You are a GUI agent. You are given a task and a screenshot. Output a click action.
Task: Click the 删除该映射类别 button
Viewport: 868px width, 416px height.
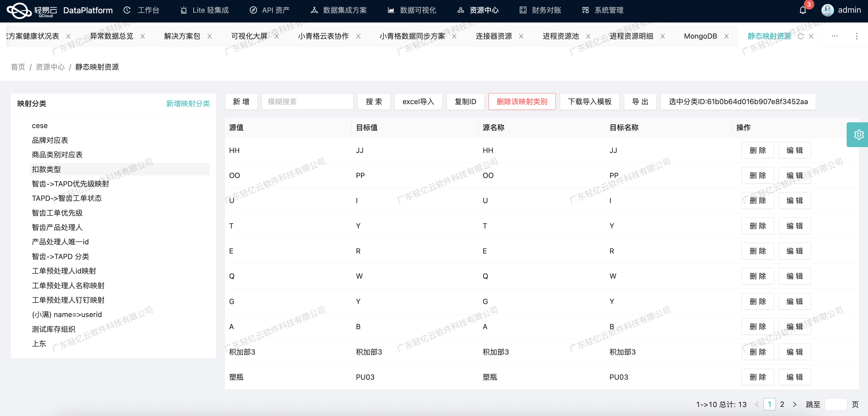(x=522, y=102)
